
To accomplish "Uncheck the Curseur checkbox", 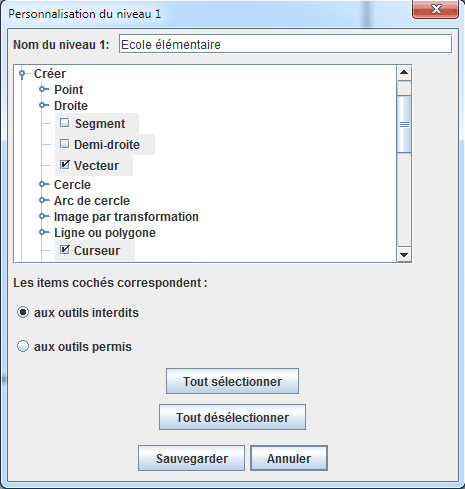I will coord(65,249).
